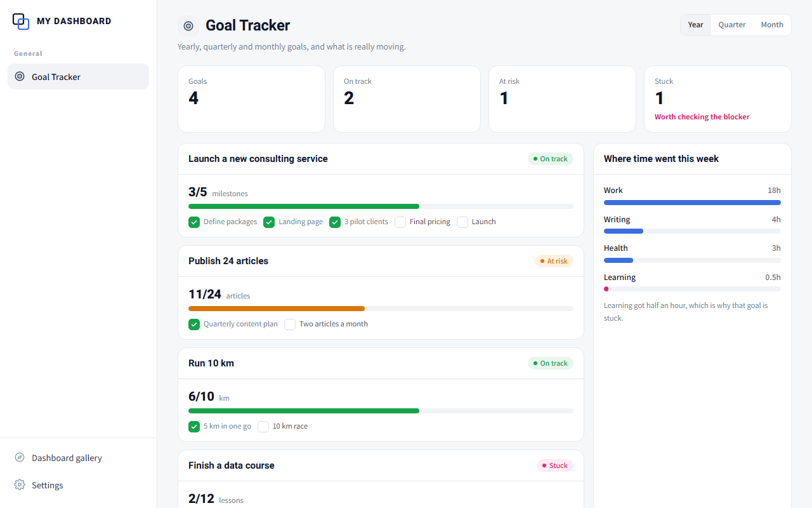This screenshot has width=812, height=508.
Task: Click the compass icon next to Dashboard gallery
Action: coord(20,458)
